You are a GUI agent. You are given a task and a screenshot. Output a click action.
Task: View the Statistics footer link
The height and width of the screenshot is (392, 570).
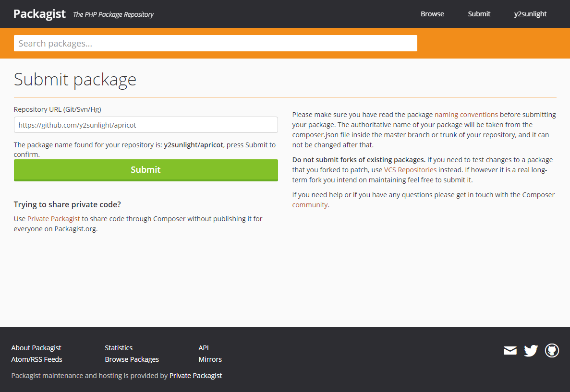pos(119,348)
